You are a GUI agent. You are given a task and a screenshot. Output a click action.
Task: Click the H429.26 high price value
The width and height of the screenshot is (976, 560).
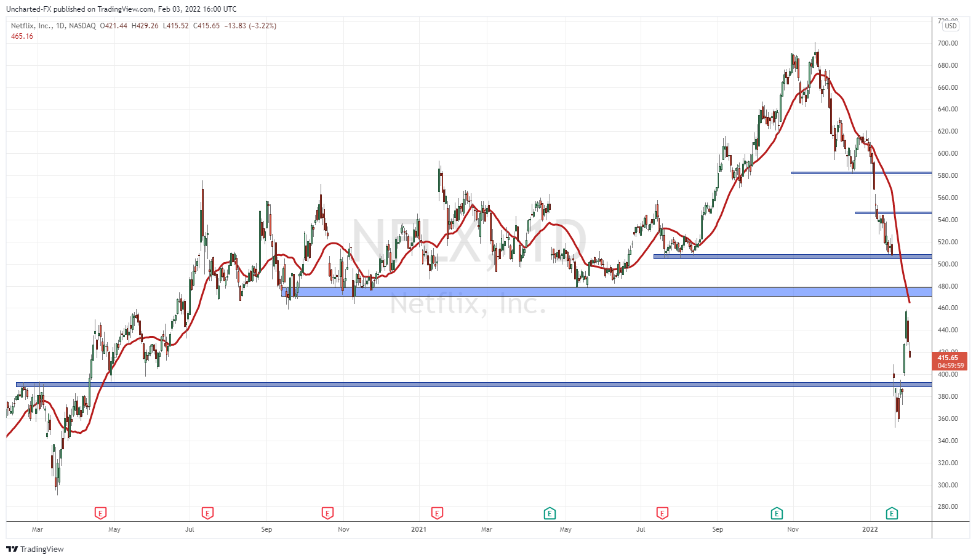145,26
